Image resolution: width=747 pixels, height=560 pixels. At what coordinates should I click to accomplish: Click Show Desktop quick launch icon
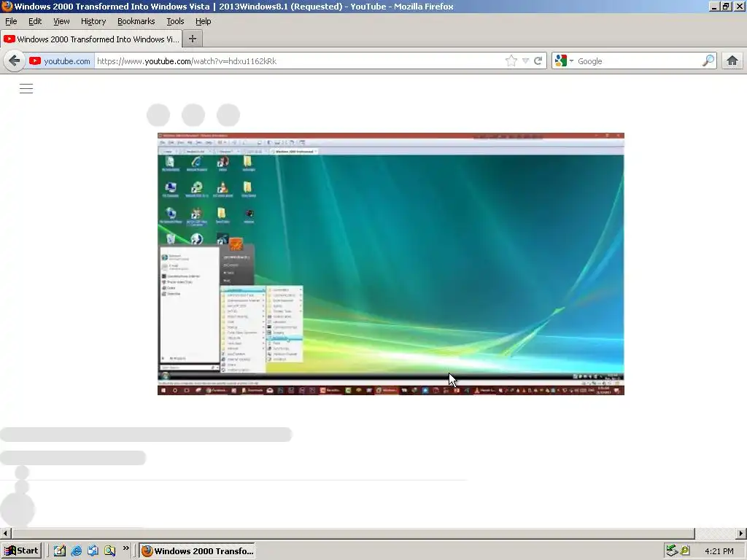[60, 551]
